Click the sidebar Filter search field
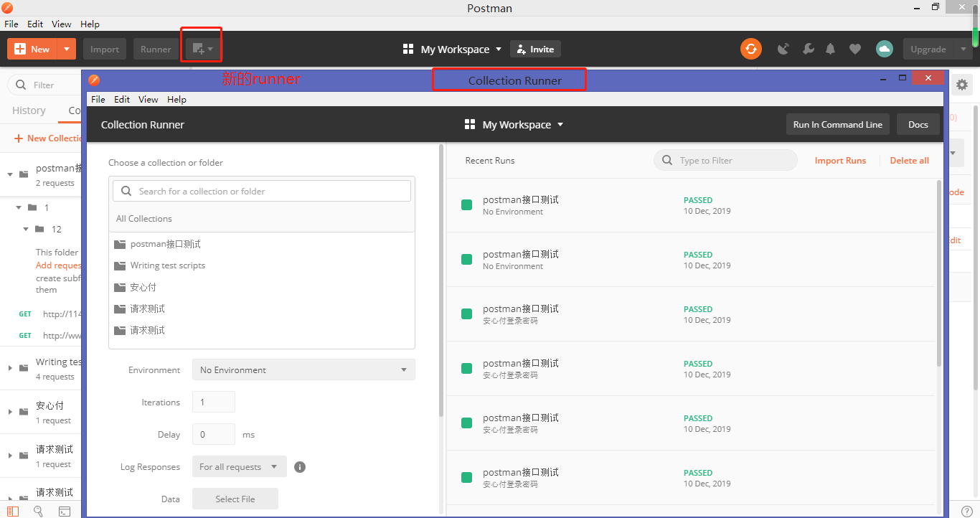 pyautogui.click(x=44, y=85)
